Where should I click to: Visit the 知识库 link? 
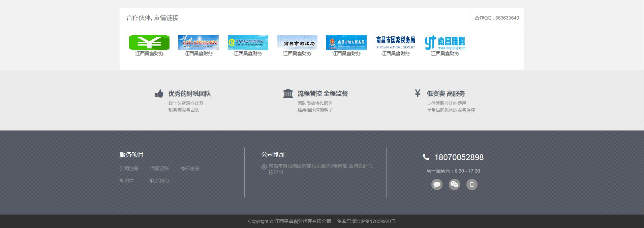pos(127,181)
